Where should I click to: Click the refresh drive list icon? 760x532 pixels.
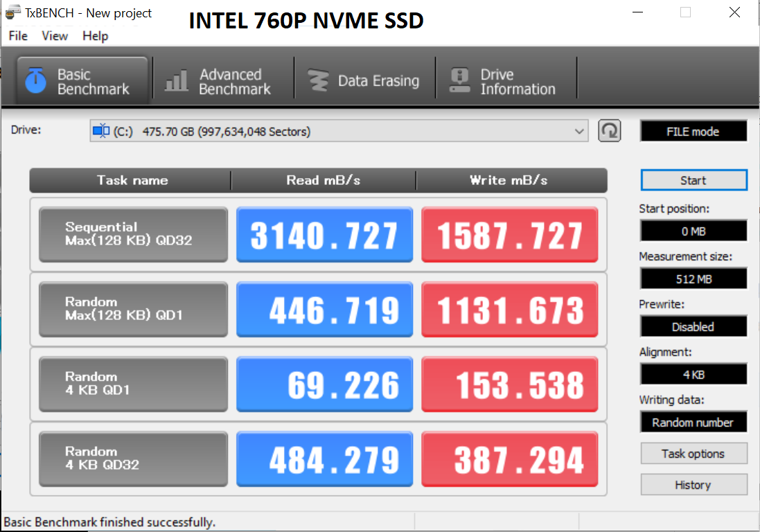pyautogui.click(x=609, y=131)
